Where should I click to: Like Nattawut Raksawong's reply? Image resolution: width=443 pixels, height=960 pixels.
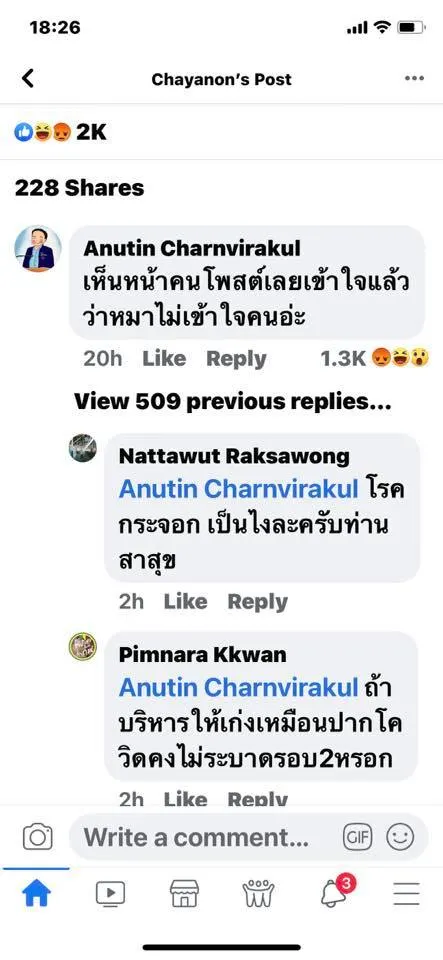pyautogui.click(x=185, y=602)
